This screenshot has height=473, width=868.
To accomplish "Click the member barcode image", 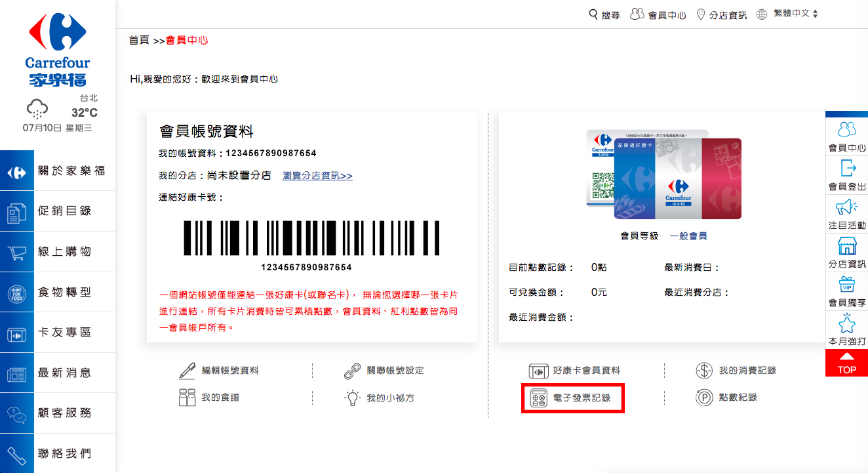I will [x=311, y=237].
